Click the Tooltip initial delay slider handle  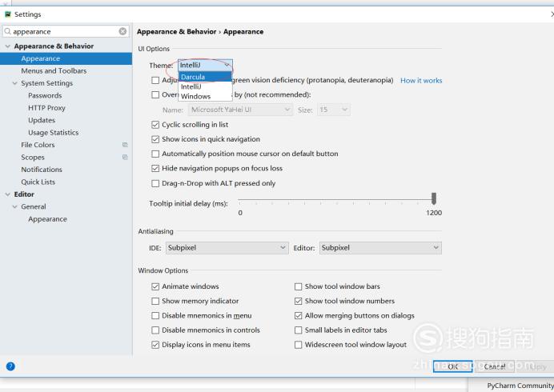point(434,198)
